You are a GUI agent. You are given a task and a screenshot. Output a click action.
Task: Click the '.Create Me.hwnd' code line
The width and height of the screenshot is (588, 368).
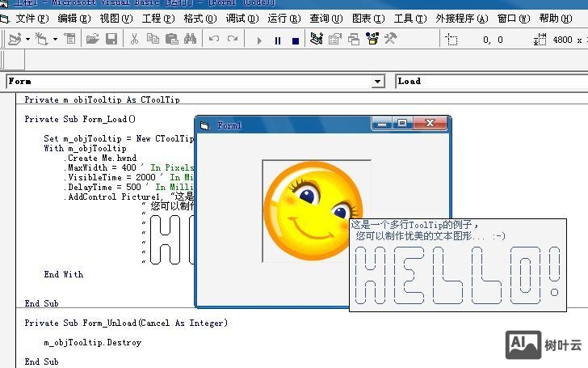(100, 158)
